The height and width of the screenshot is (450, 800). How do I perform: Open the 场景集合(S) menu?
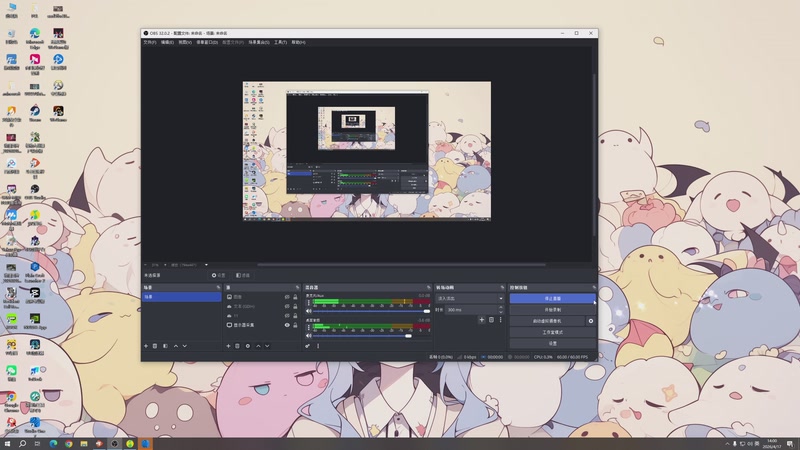coord(259,42)
